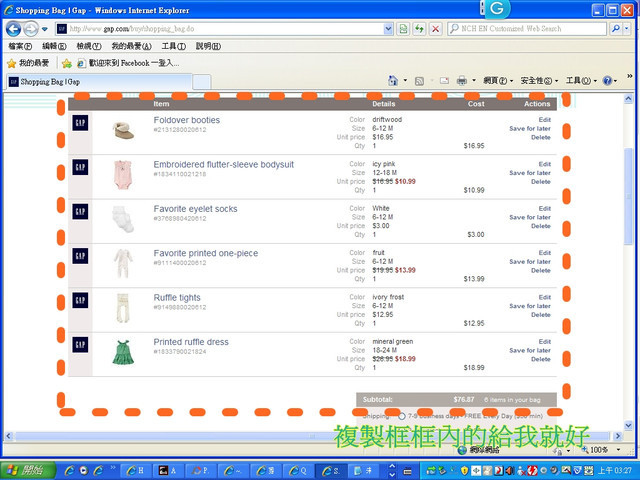This screenshot has height=480, width=640.
Task: Click Delete for Ruffle tights
Action: [541, 315]
